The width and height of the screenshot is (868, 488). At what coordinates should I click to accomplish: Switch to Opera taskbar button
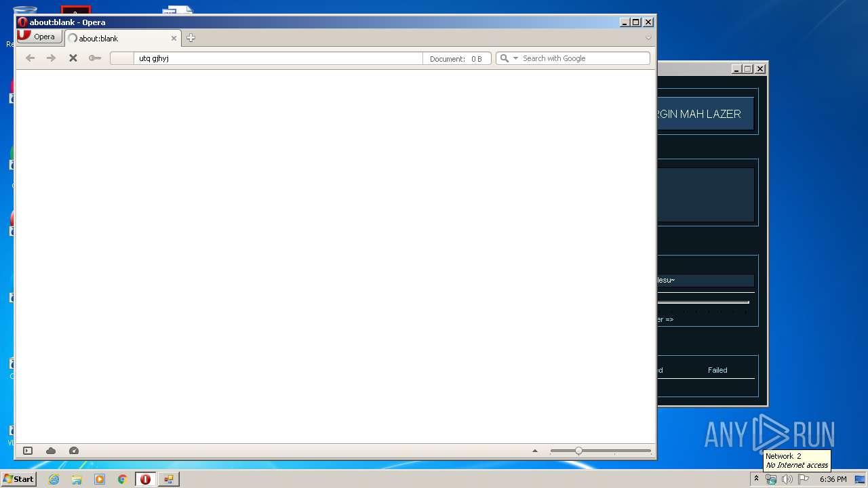(x=145, y=479)
